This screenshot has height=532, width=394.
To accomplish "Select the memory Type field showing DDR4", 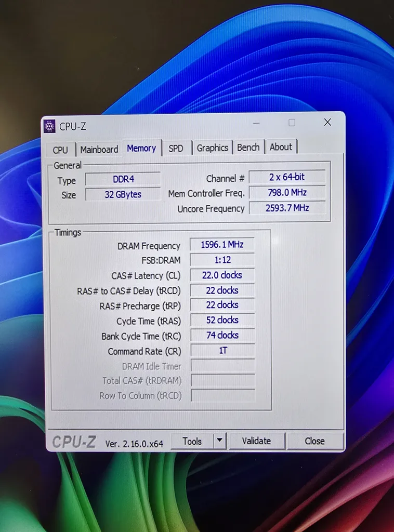I will click(x=123, y=179).
